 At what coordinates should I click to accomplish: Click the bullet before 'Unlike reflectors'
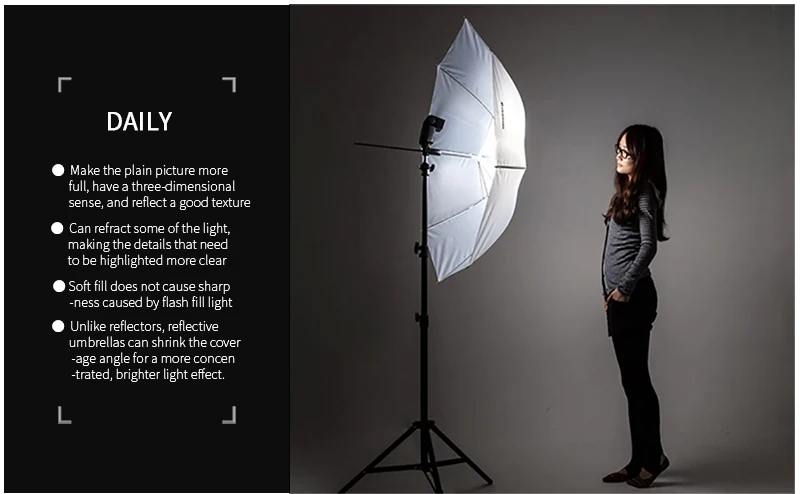tap(58, 326)
